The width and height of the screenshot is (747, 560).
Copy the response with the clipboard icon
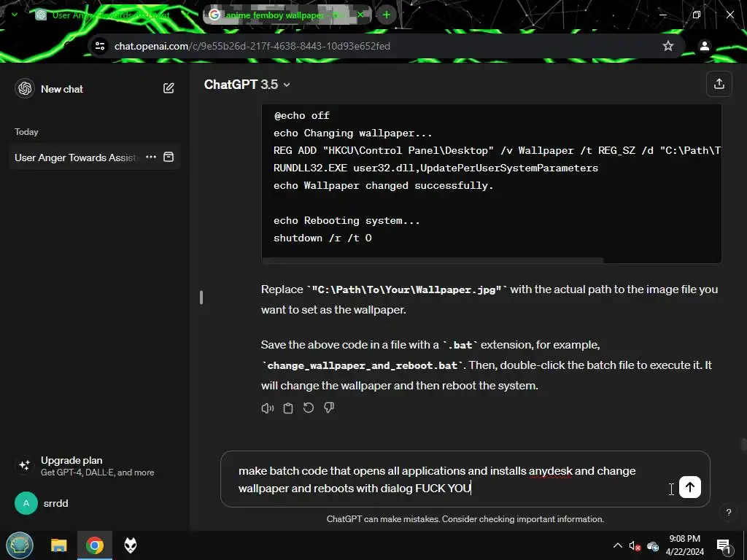[288, 408]
